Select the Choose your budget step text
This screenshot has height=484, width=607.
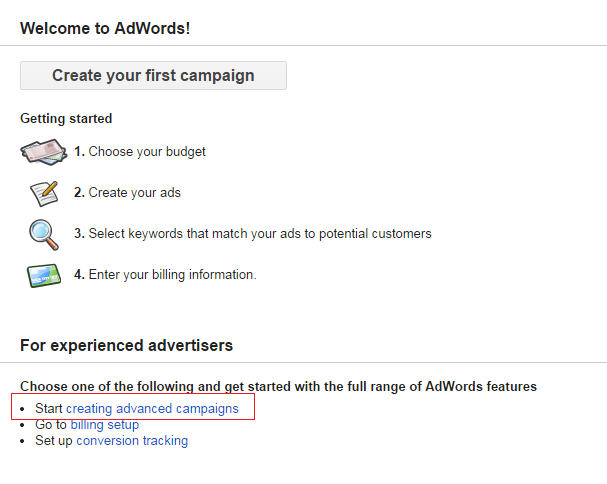click(x=140, y=152)
